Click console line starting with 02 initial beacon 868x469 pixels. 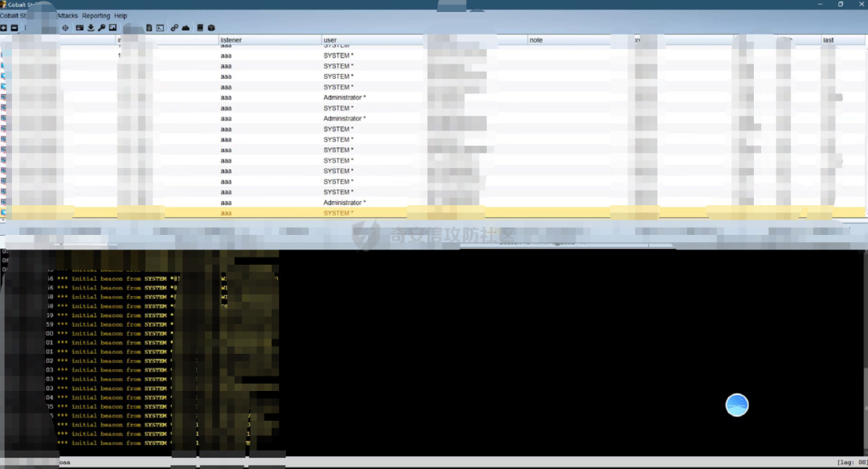pos(109,361)
